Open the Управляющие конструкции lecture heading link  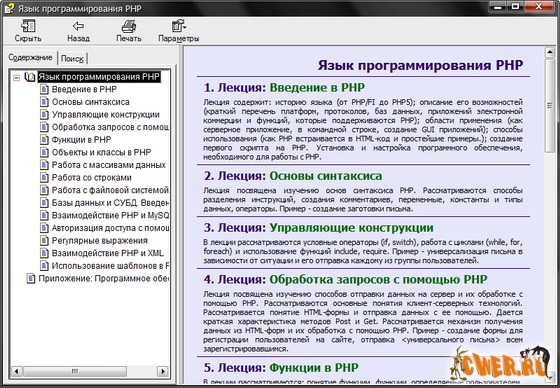351,228
